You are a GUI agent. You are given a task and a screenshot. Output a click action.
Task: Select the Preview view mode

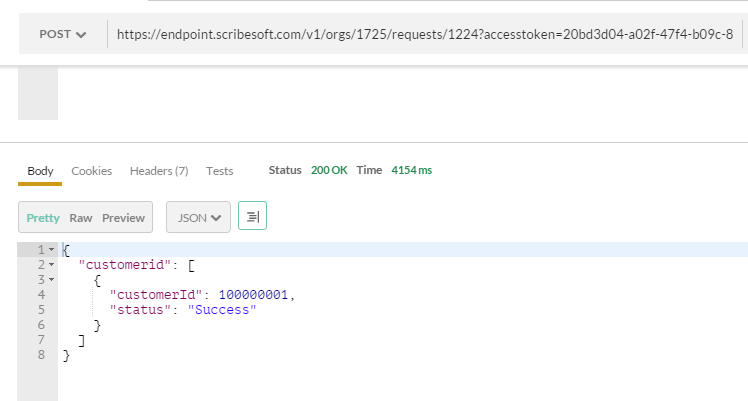[x=124, y=217]
